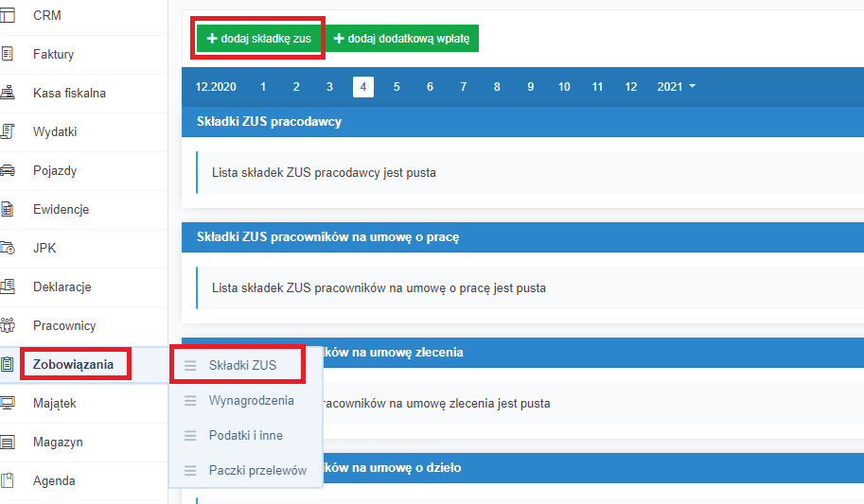Open the Majątek section

click(55, 403)
